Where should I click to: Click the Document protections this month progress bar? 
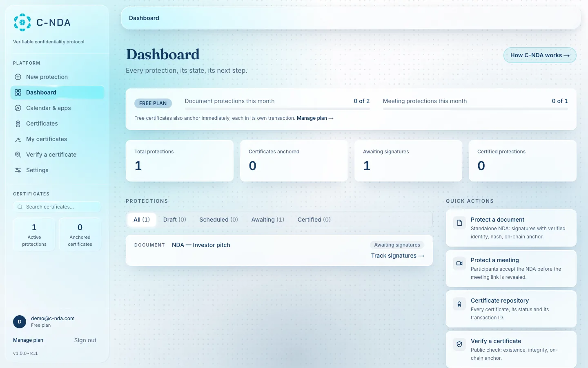pos(277,109)
